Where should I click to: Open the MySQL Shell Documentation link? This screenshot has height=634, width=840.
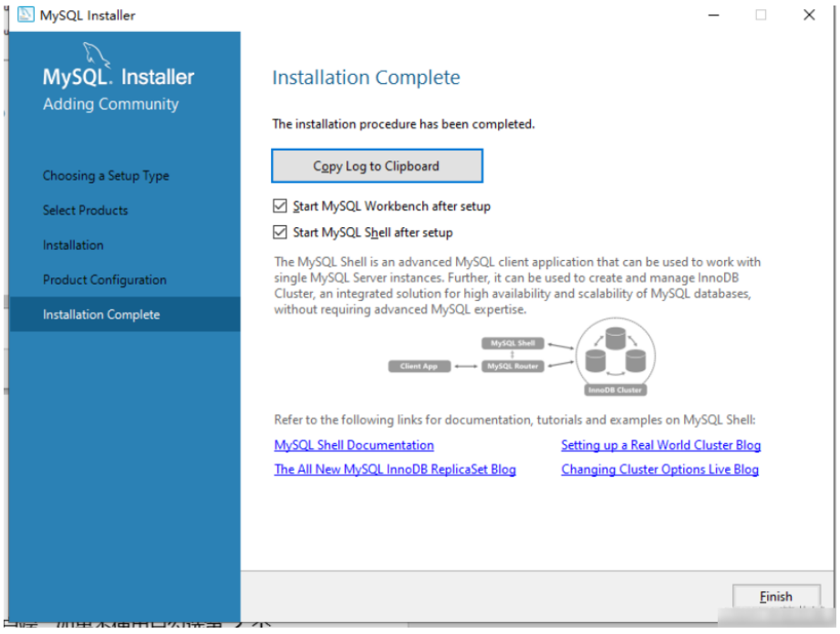point(354,445)
